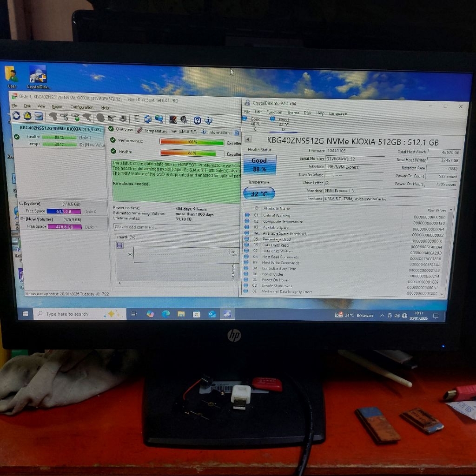Open the yellow warning alert toolbar icon
Image resolution: width=476 pixels, height=476 pixels.
[27, 116]
